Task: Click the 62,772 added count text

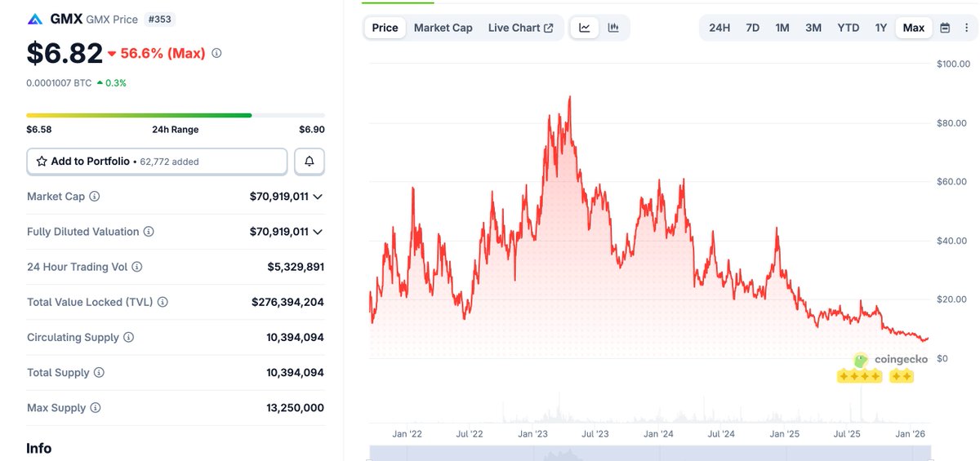Action: tap(169, 162)
